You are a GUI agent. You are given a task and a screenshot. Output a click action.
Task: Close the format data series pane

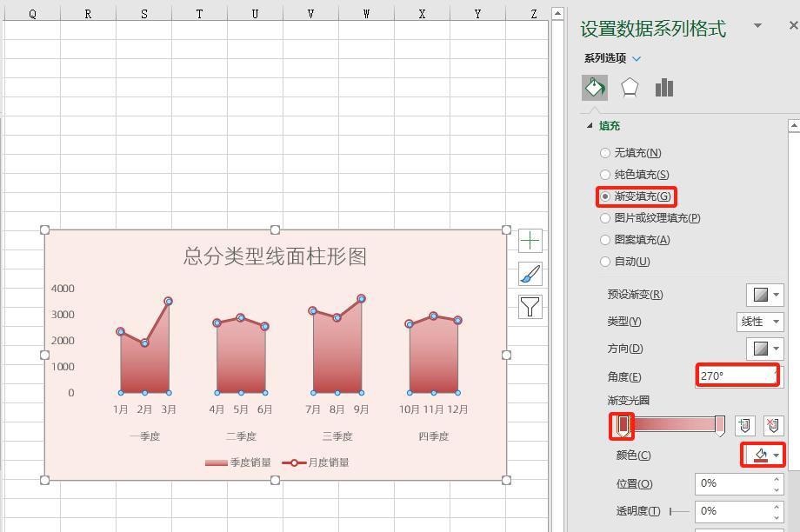(793, 25)
